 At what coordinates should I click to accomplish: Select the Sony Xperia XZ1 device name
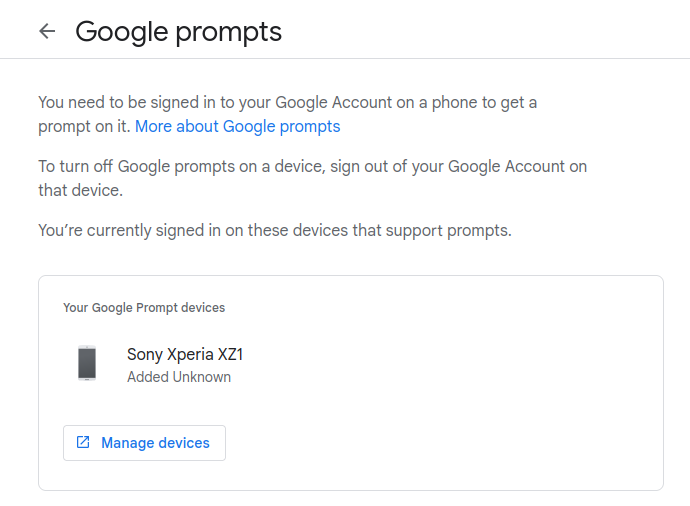[x=185, y=354]
